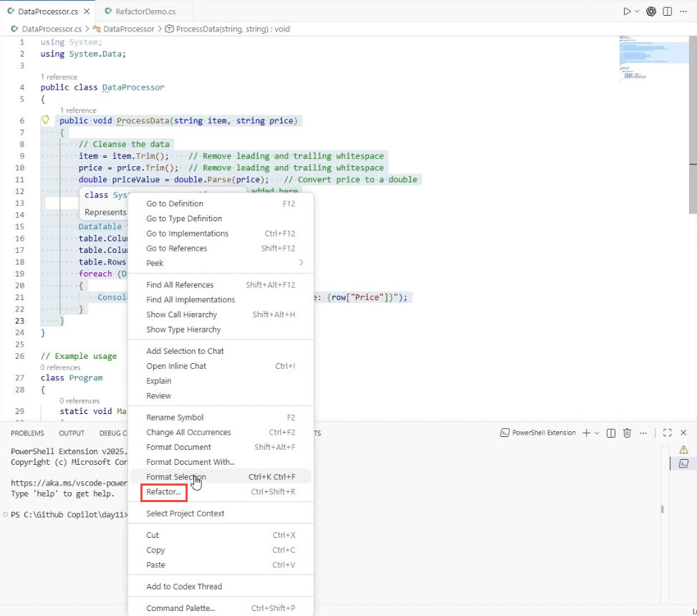Click '0 references' lens above class Program
697x616 pixels.
[x=60, y=367]
